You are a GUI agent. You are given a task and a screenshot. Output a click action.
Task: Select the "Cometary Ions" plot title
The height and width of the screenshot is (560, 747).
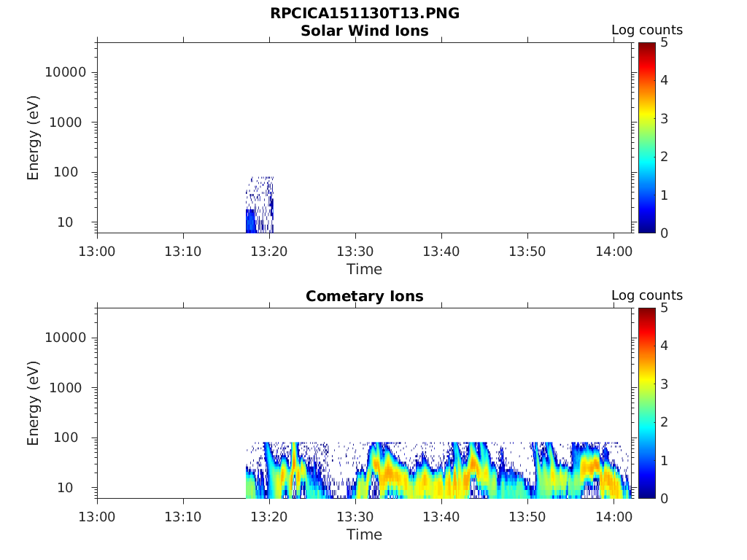pyautogui.click(x=365, y=296)
